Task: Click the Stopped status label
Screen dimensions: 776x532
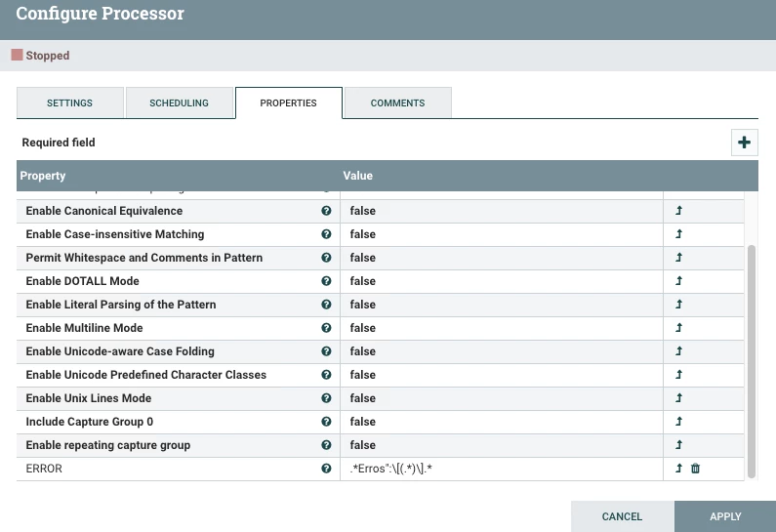Action: (48, 56)
